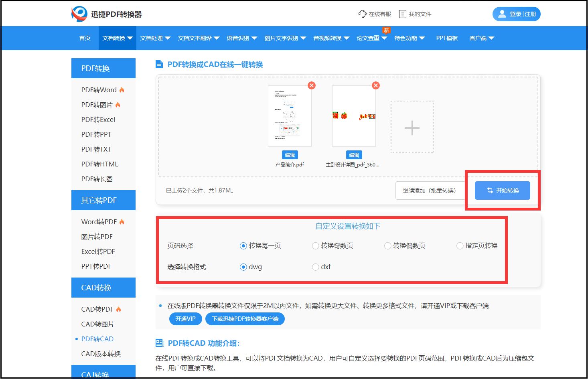
Task: Switch to the 首页 tab
Action: tap(85, 38)
